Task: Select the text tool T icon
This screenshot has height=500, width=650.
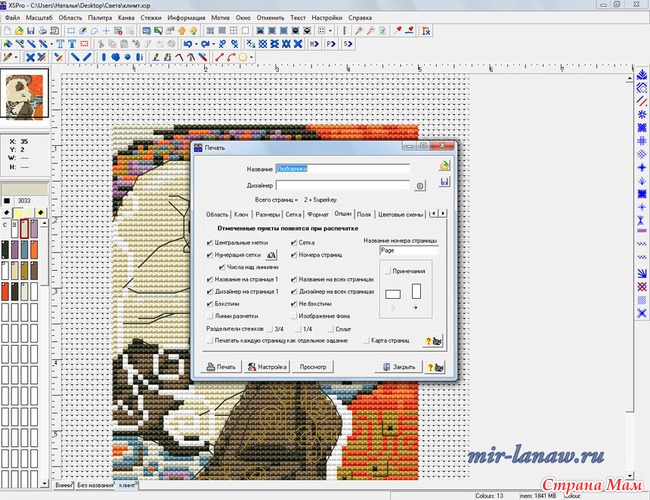Action: click(59, 44)
